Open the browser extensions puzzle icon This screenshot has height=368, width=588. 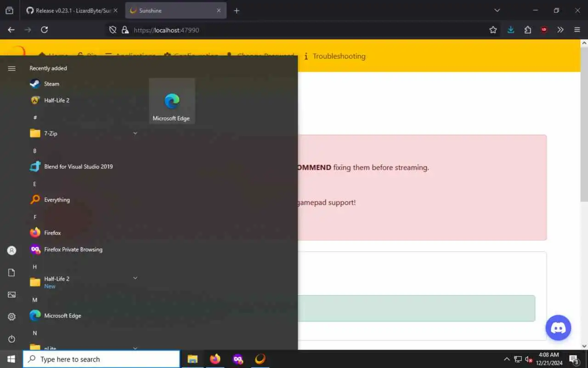pos(527,30)
